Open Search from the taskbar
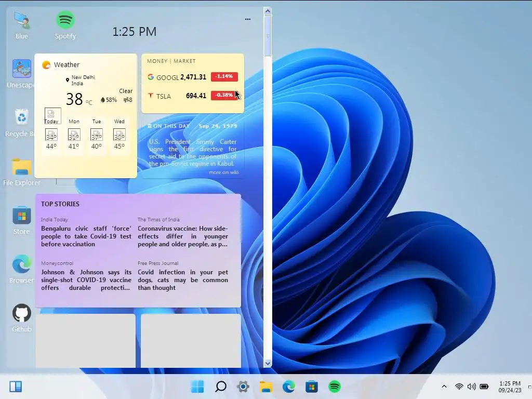This screenshot has width=532, height=399. (x=220, y=387)
